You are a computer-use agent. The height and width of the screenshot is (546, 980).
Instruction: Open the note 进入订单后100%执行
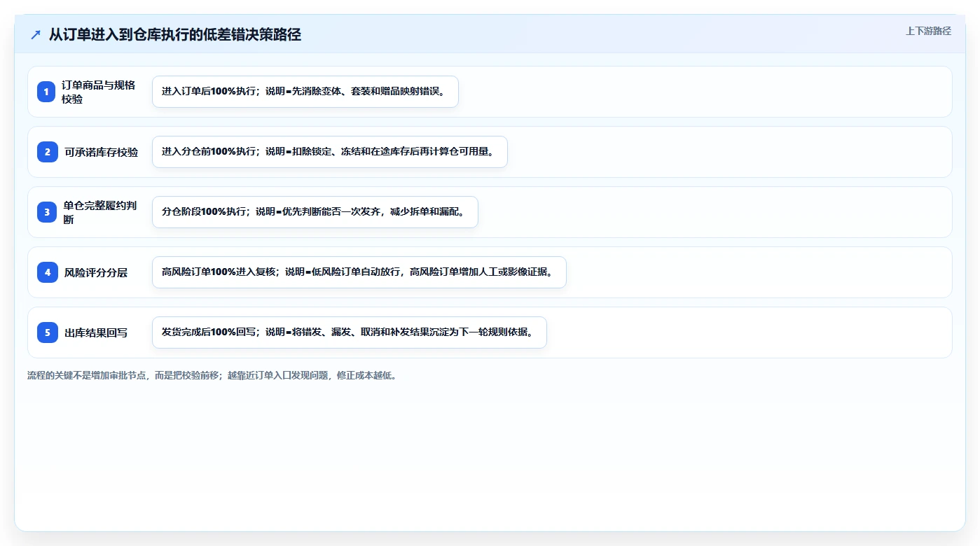(305, 92)
